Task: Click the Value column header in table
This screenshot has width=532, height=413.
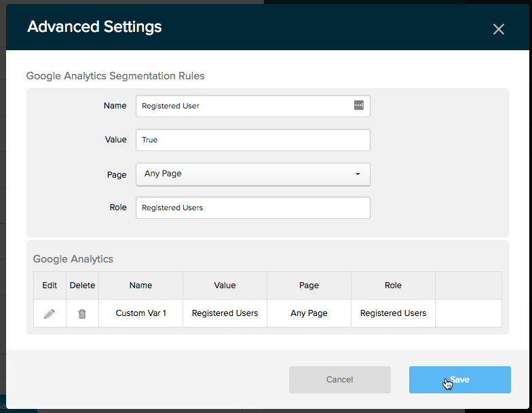Action: pyautogui.click(x=225, y=286)
